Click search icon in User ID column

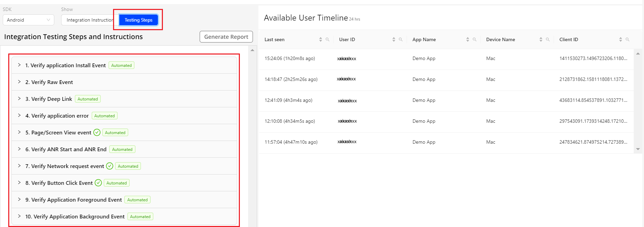[401, 39]
